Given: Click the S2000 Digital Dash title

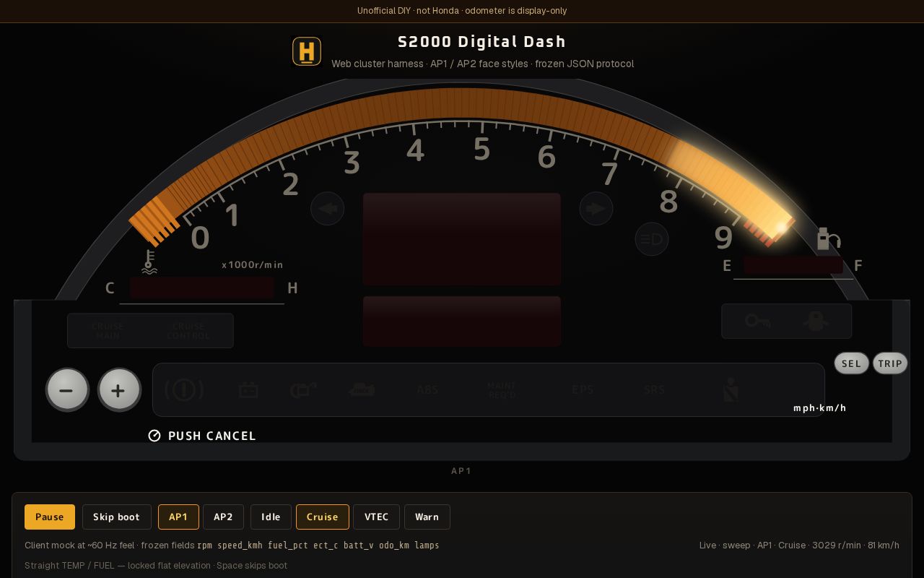Looking at the screenshot, I should point(482,42).
